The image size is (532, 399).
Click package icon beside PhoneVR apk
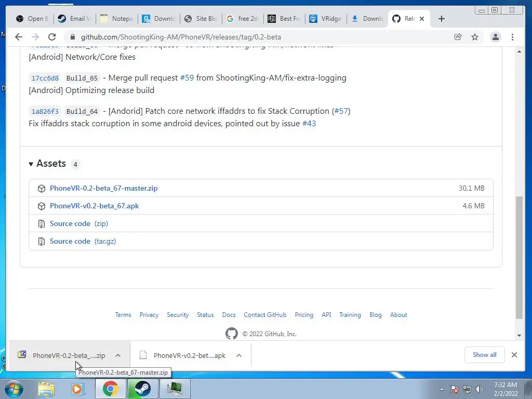(x=42, y=206)
